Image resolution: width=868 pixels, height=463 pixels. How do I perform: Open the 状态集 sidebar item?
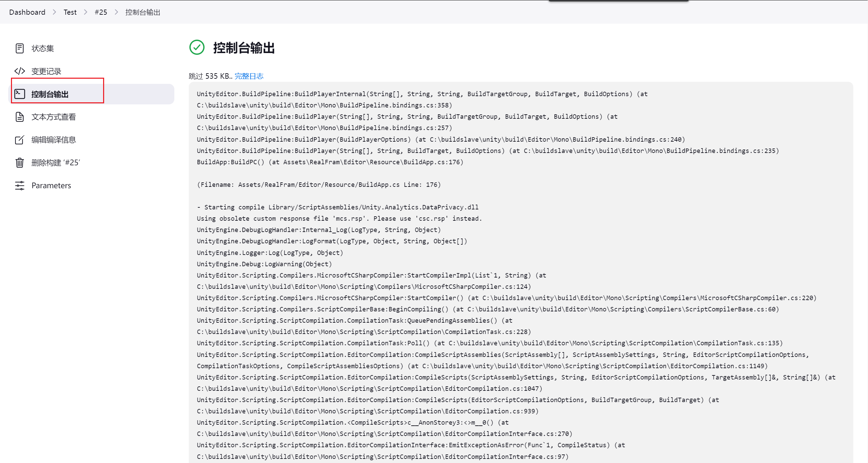91,48
